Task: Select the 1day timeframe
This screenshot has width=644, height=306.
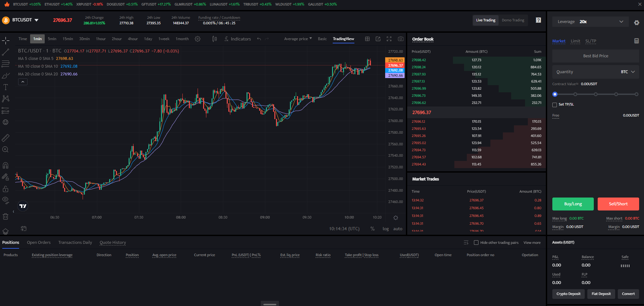Action: (148, 39)
